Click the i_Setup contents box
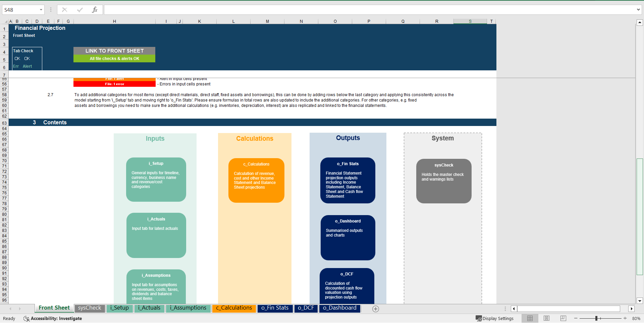Image resolution: width=644 pixels, height=323 pixels. pyautogui.click(x=156, y=180)
